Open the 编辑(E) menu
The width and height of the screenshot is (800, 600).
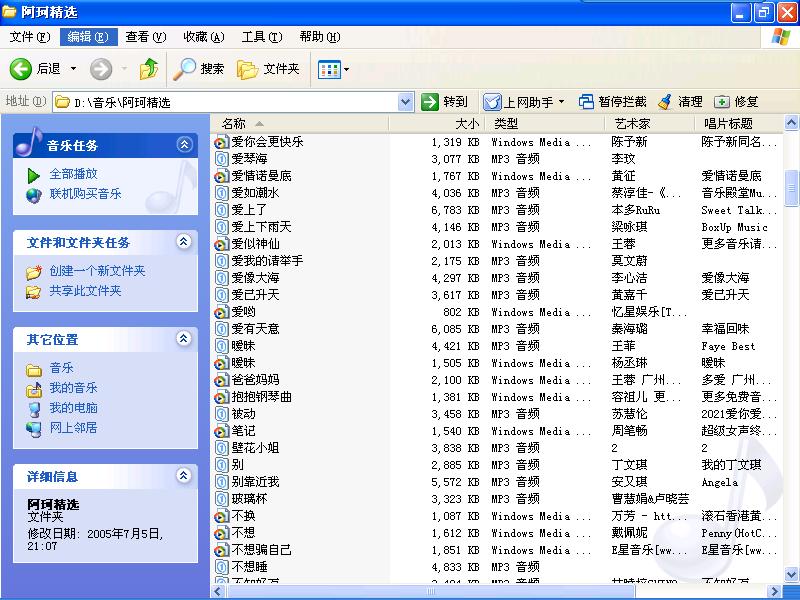tap(86, 37)
